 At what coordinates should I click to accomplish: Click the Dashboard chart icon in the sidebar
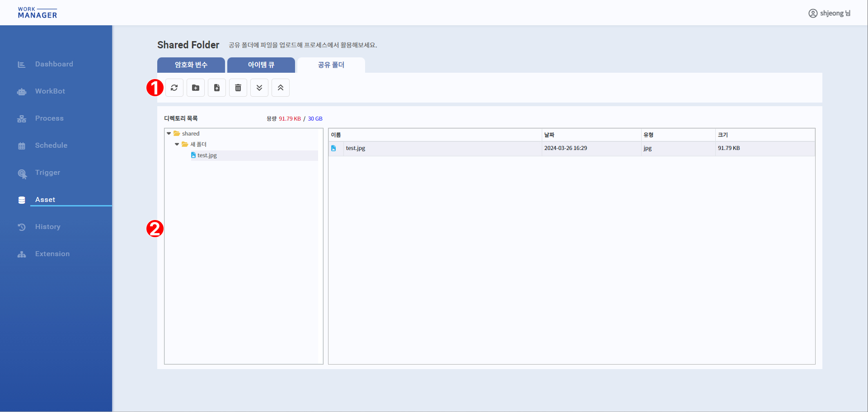tap(22, 65)
